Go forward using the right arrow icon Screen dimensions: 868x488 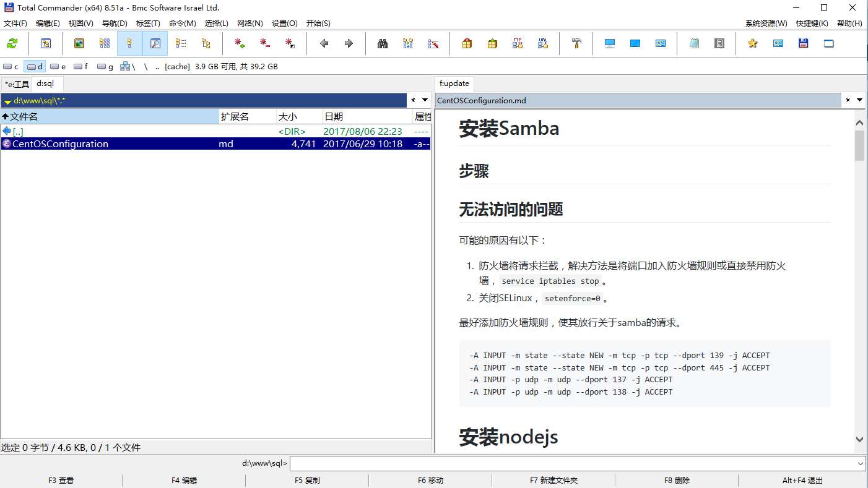(349, 43)
